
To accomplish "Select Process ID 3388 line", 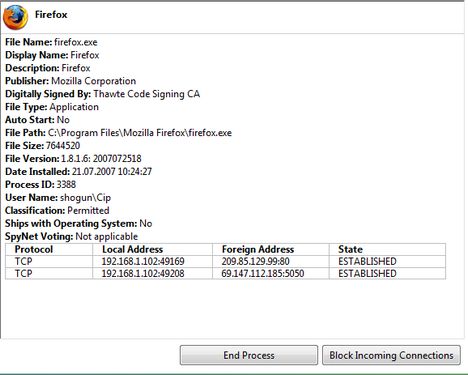I will (x=41, y=184).
